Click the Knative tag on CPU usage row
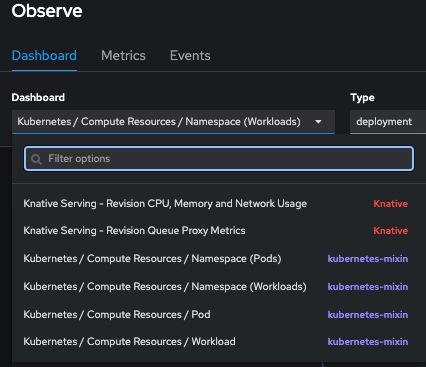Viewport: 426px width, 367px height. [390, 204]
